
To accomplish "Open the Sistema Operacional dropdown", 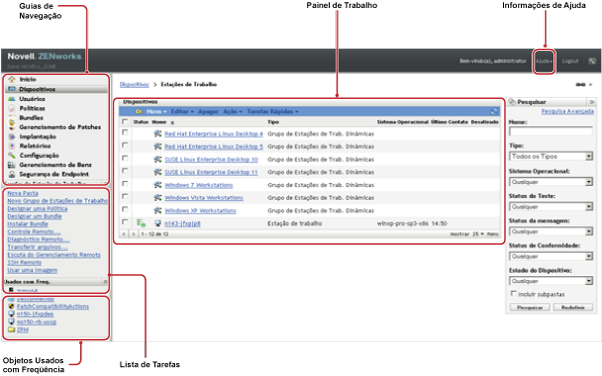I will [551, 182].
